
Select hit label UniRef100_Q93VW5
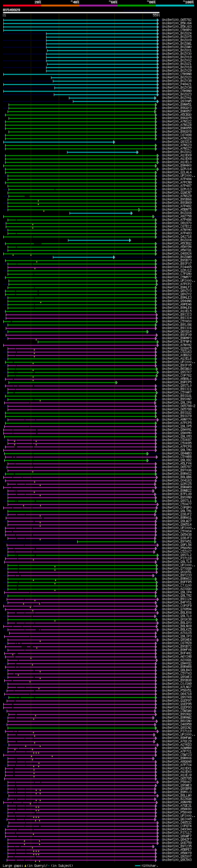(177, 101)
